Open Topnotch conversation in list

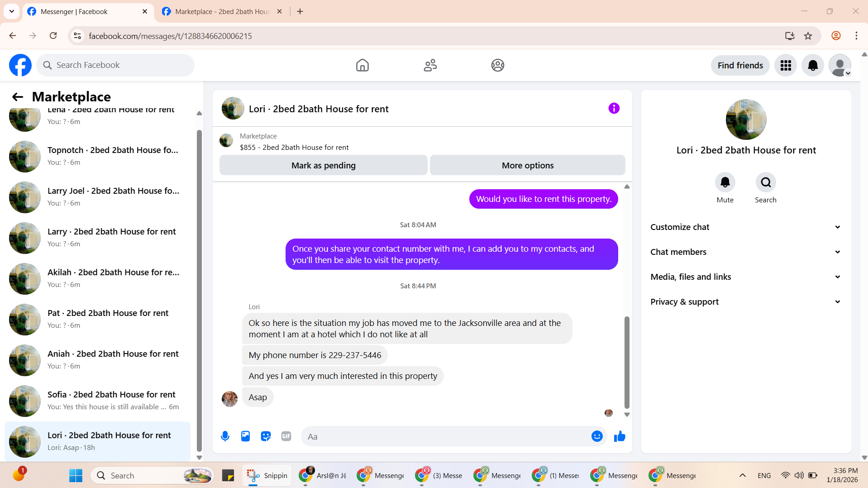97,157
